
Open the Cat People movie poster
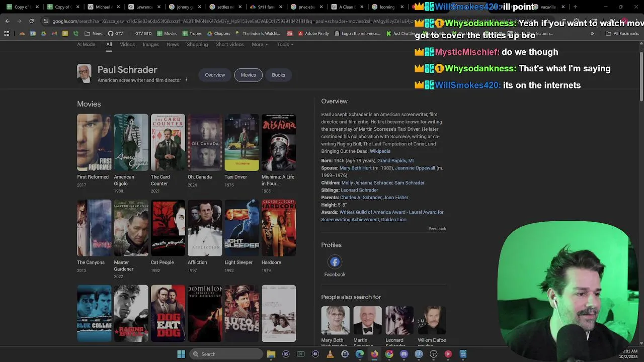click(x=168, y=228)
